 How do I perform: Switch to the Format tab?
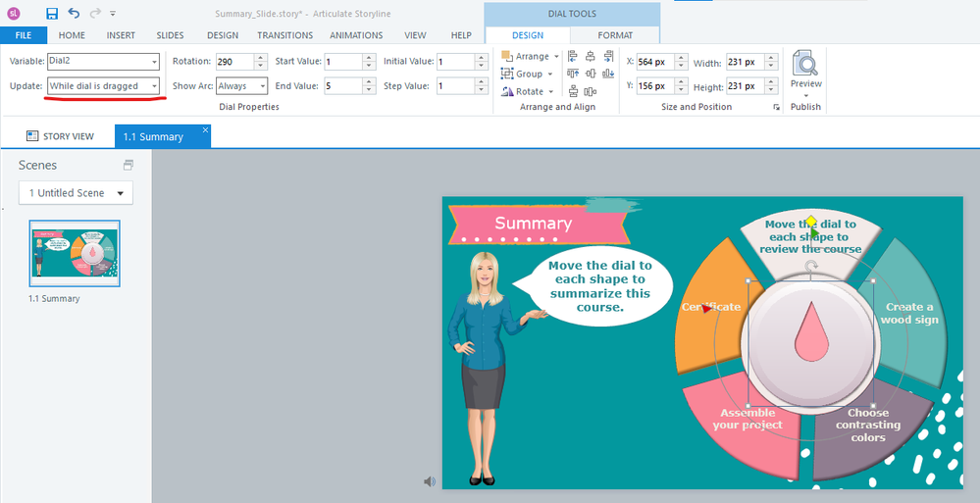click(x=615, y=35)
